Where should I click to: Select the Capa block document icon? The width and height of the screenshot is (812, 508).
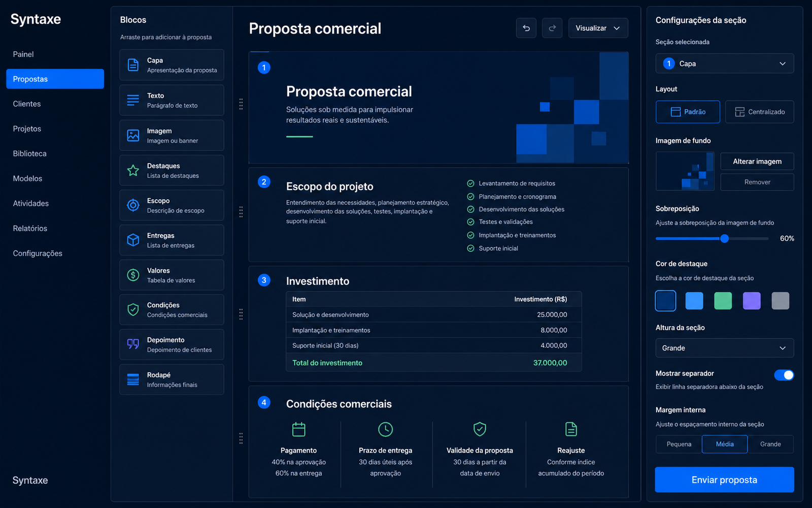(x=133, y=65)
